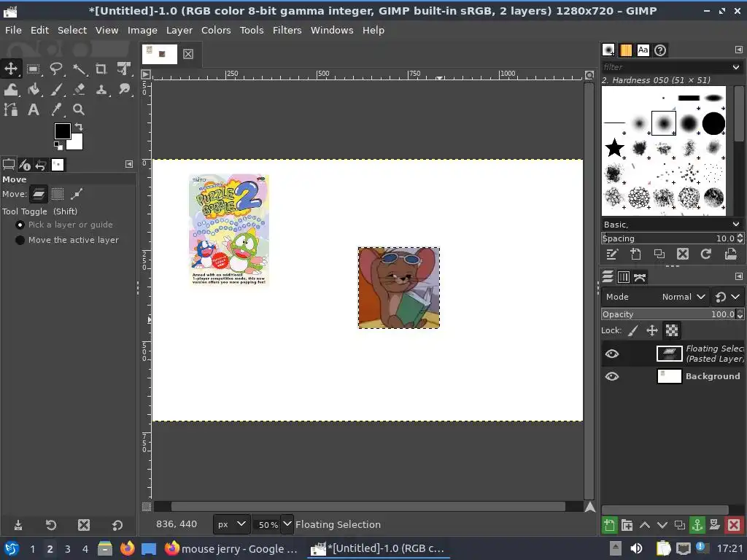Select the Rectangle Select tool
The image size is (747, 560).
[34, 69]
